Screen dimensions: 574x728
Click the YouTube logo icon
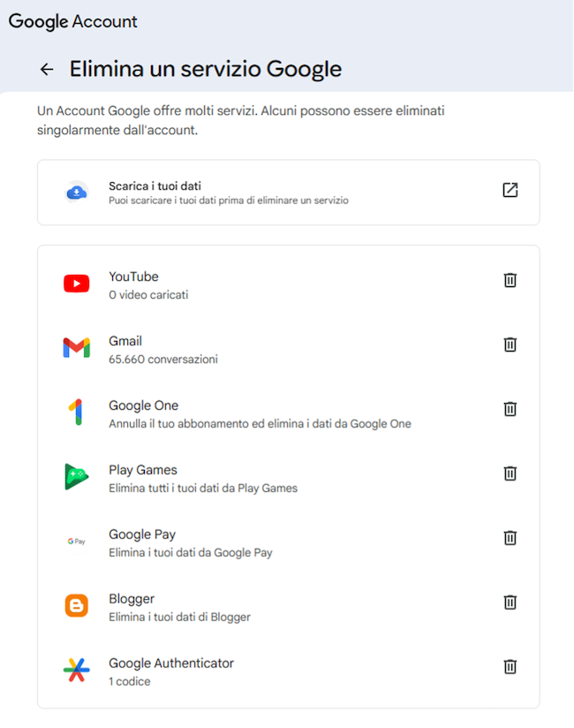tap(77, 284)
